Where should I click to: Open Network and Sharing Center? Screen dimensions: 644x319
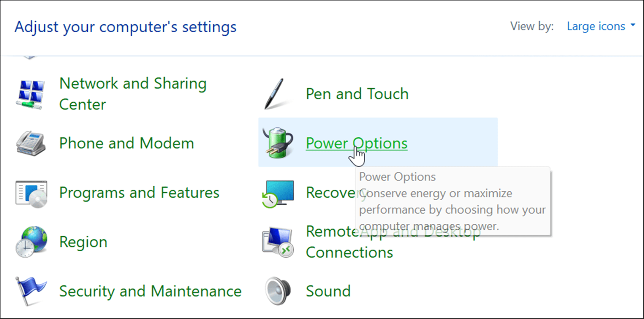pos(133,93)
